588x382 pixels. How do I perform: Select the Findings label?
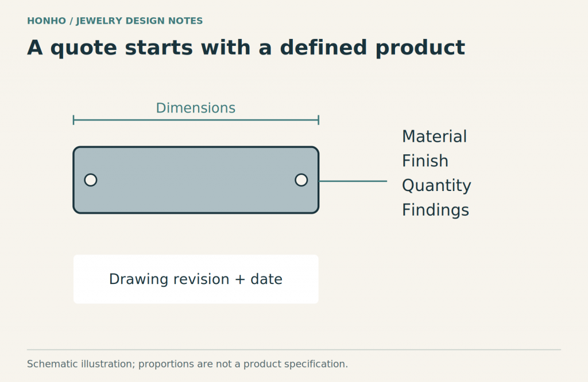(435, 210)
